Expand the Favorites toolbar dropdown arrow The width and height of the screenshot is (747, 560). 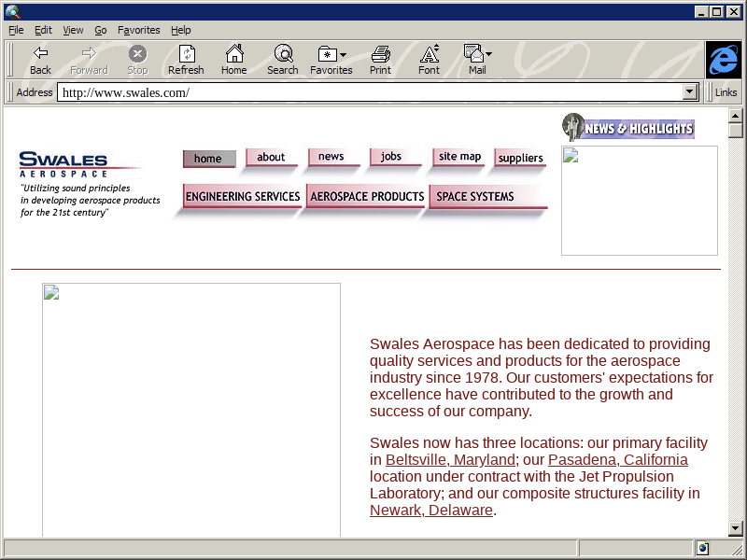click(x=343, y=55)
